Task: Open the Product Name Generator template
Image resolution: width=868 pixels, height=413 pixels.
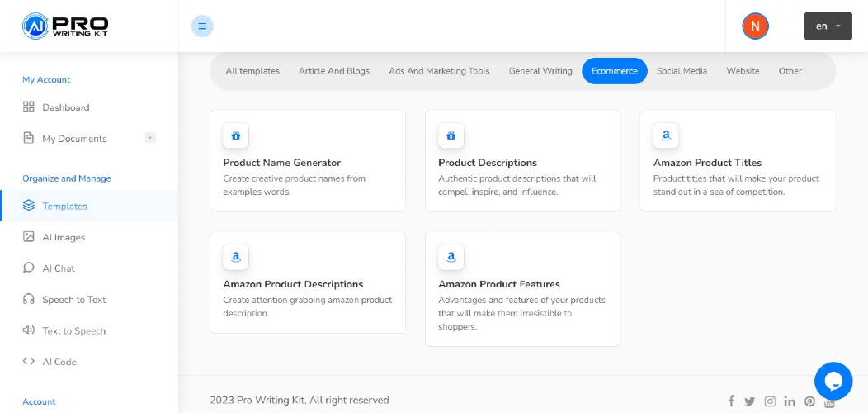Action: pyautogui.click(x=308, y=161)
